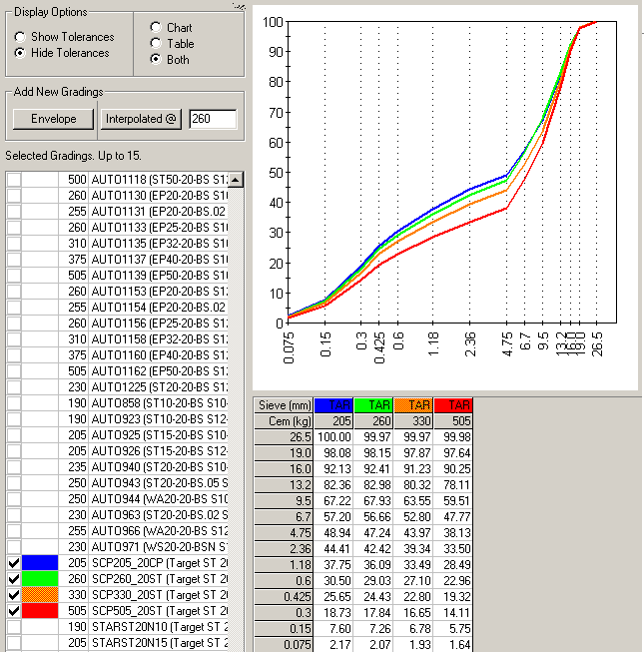Screen dimensions: 644x653
Task: Select the Hide Tolerances option
Action: 20,53
